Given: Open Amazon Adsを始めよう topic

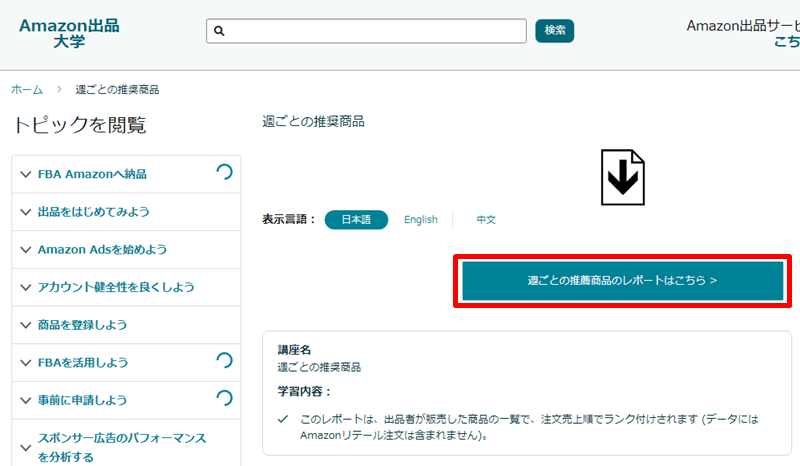Looking at the screenshot, I should click(103, 250).
